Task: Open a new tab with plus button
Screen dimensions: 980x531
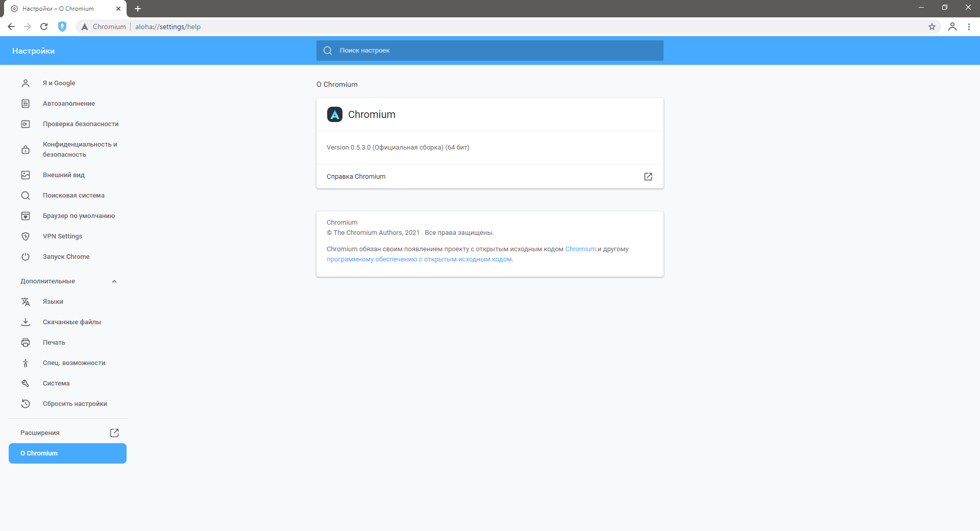Action: pyautogui.click(x=138, y=9)
